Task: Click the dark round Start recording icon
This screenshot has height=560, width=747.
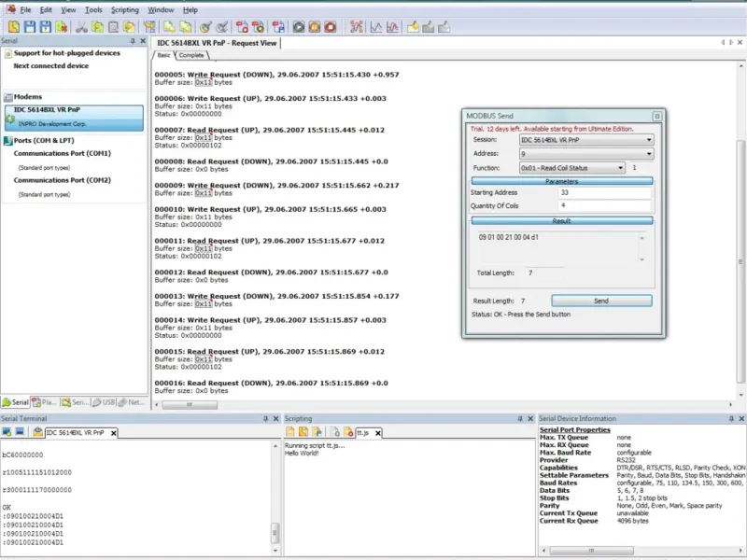Action: [x=298, y=27]
